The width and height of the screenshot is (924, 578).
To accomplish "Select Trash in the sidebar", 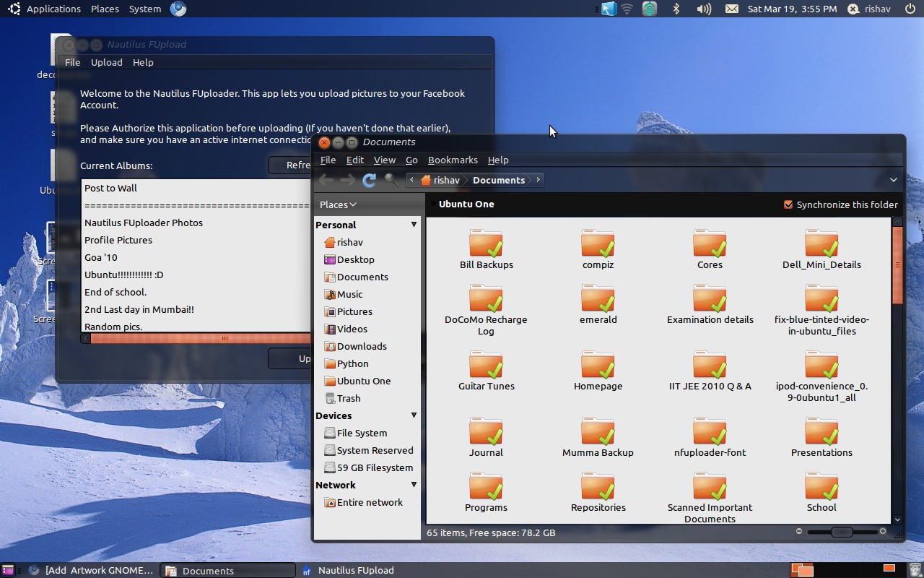I will click(x=342, y=398).
